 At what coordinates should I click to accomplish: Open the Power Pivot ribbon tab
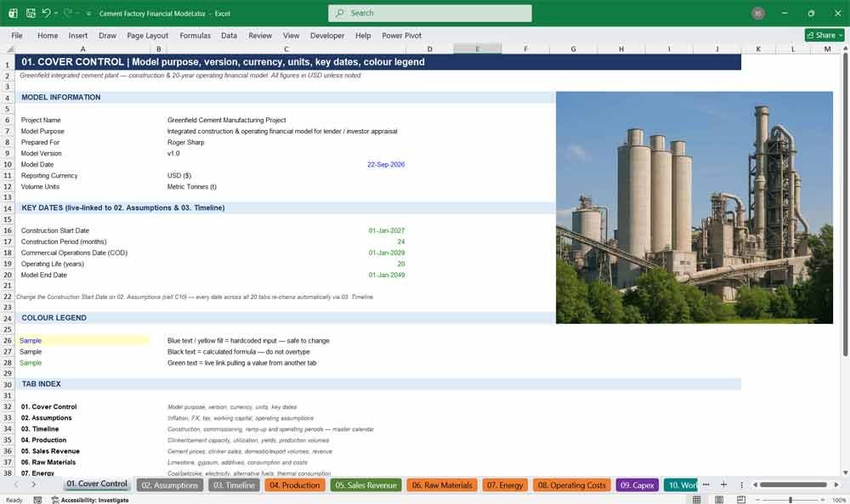click(x=402, y=35)
